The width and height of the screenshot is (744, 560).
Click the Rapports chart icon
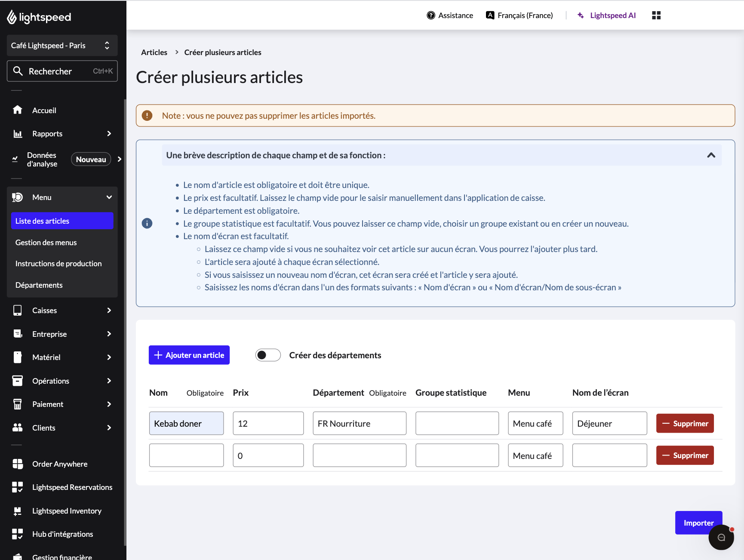pyautogui.click(x=18, y=134)
